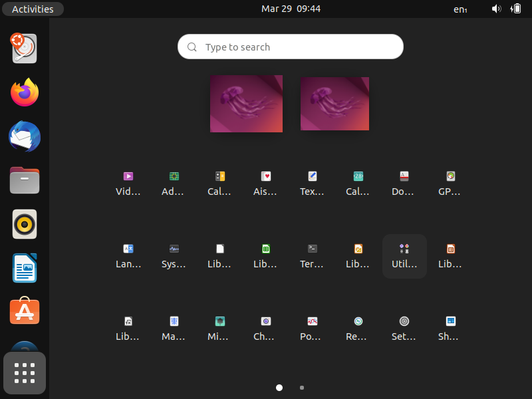Launch System Monitor app
The image size is (532, 399).
point(174,256)
